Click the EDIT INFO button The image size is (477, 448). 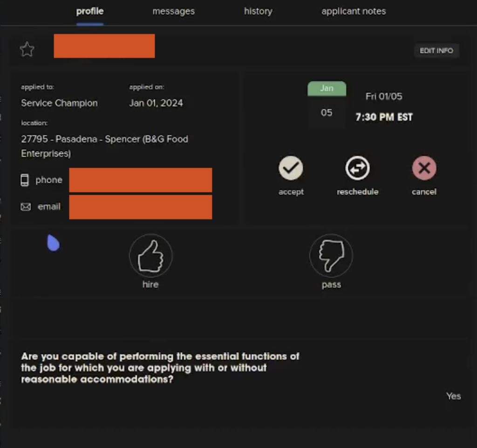[x=436, y=51]
